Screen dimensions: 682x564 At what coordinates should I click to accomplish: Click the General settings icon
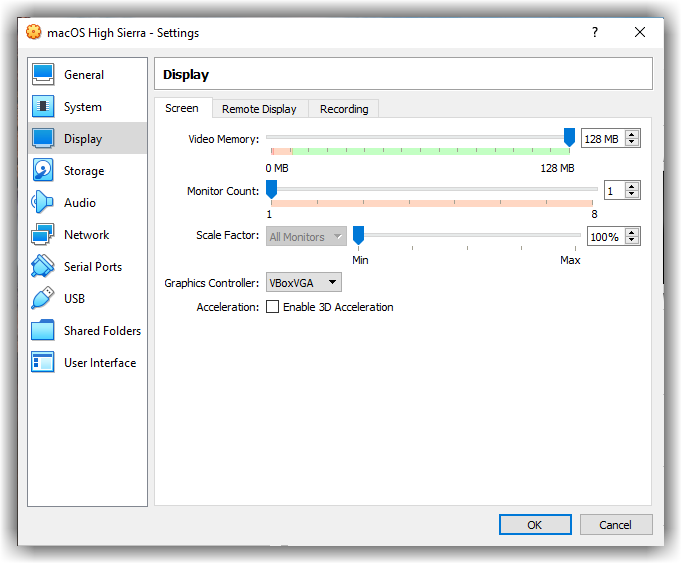43,75
